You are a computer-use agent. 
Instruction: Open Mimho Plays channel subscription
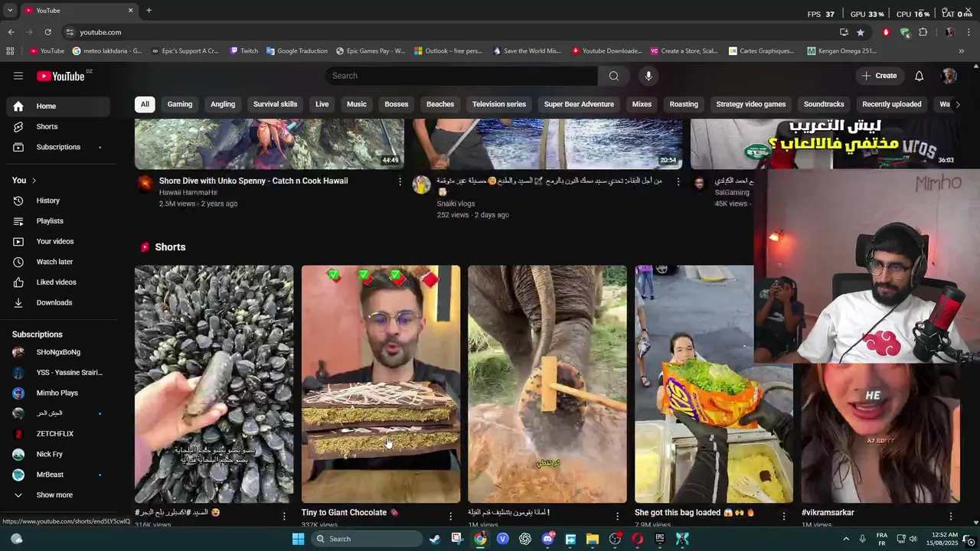click(58, 393)
